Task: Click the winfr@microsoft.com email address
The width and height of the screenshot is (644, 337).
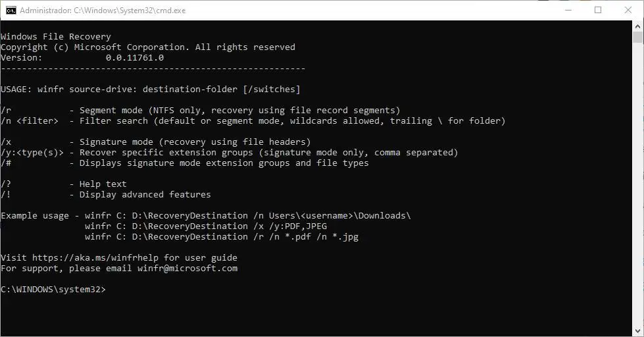Action: (187, 269)
